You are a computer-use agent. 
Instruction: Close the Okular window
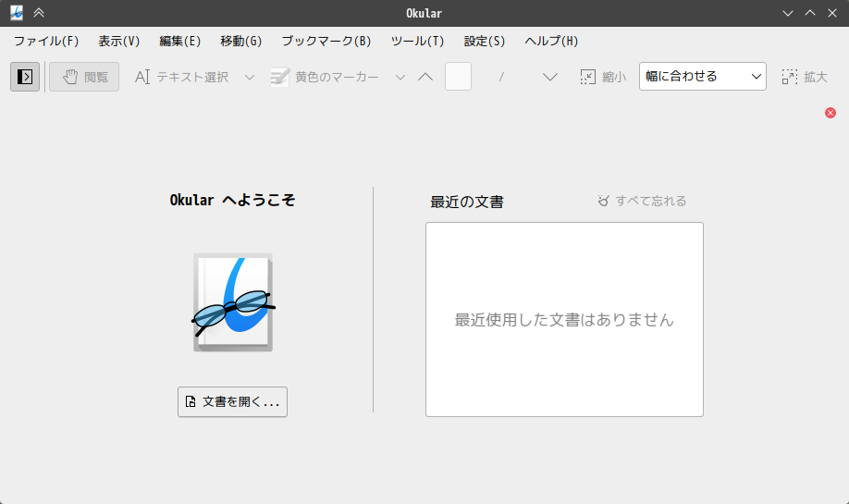[x=832, y=13]
